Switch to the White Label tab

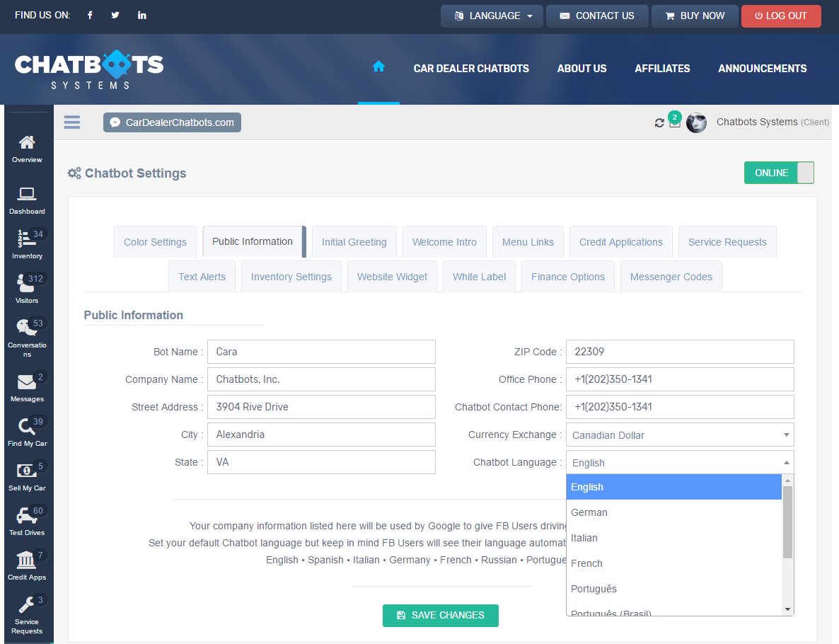coord(479,277)
